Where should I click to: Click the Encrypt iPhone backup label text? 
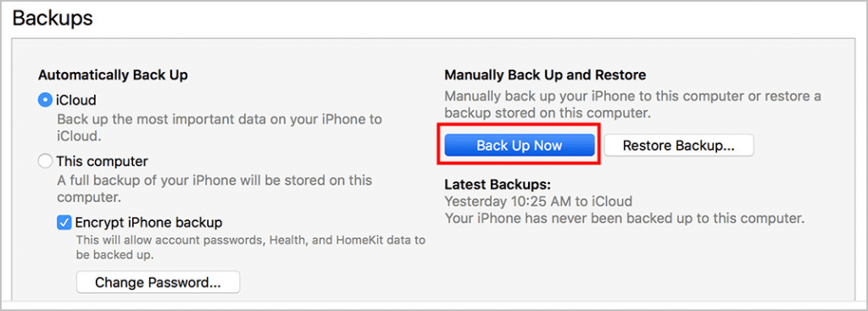(148, 223)
